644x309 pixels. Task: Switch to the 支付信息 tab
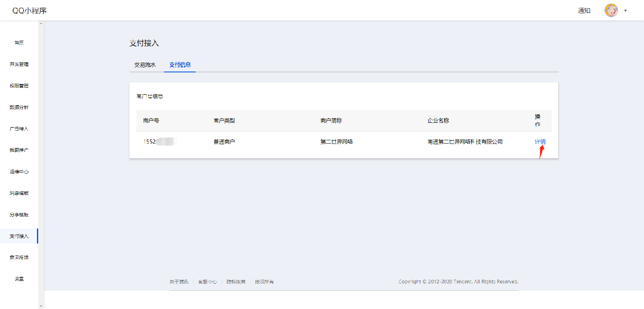tap(180, 65)
